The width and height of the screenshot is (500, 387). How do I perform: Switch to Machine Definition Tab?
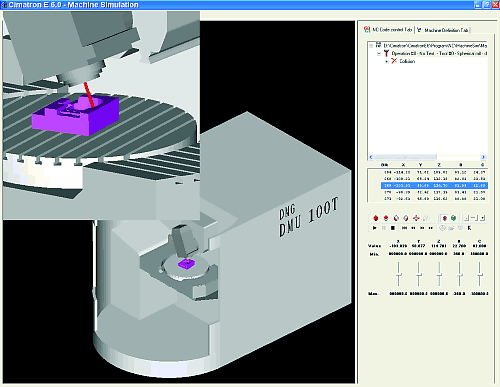443,30
